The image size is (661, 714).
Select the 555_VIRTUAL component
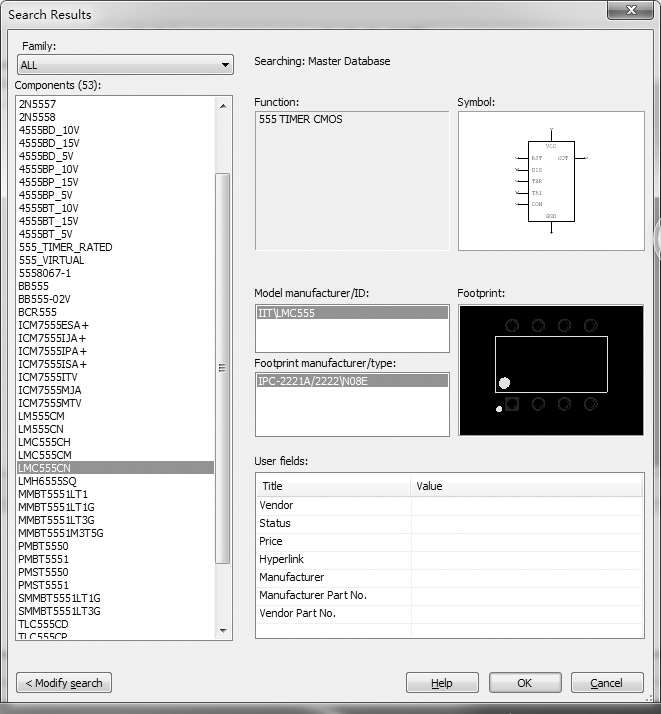[51, 260]
